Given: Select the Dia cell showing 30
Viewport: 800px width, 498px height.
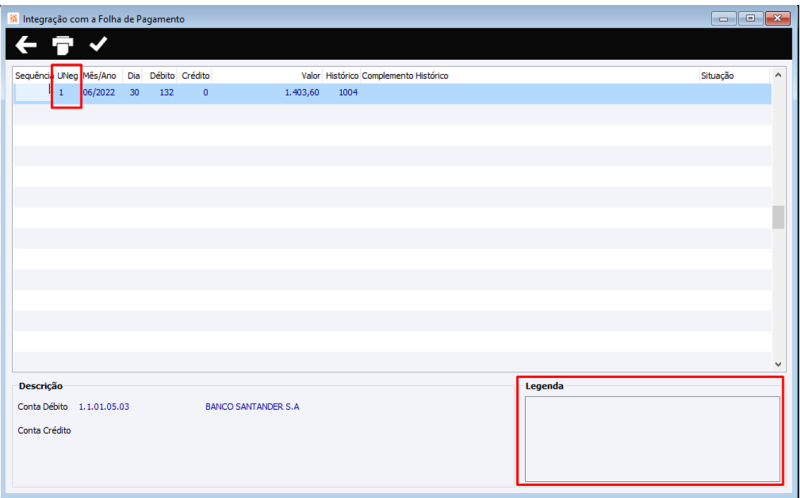Looking at the screenshot, I should 133,93.
